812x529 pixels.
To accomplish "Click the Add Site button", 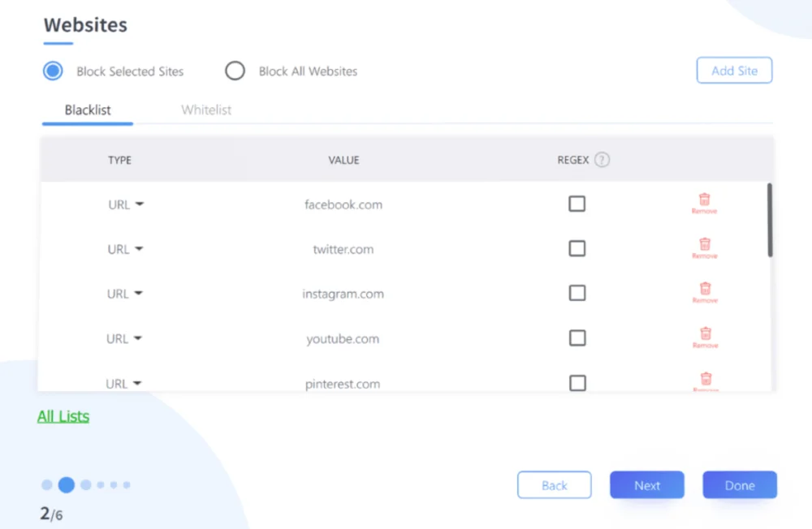I will [x=734, y=71].
